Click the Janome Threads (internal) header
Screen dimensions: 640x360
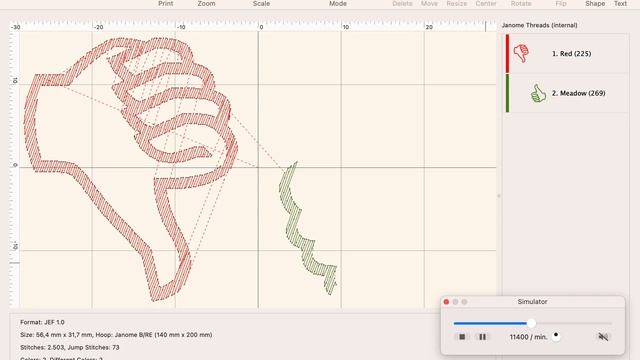[x=540, y=25]
